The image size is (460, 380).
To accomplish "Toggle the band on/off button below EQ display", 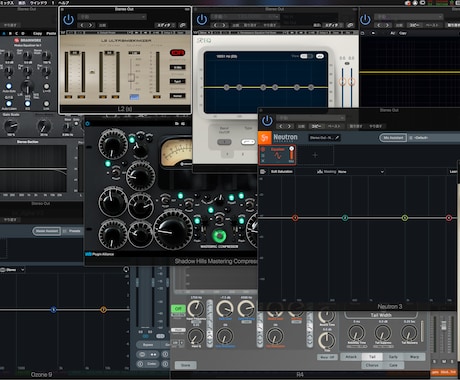I will coord(224,142).
